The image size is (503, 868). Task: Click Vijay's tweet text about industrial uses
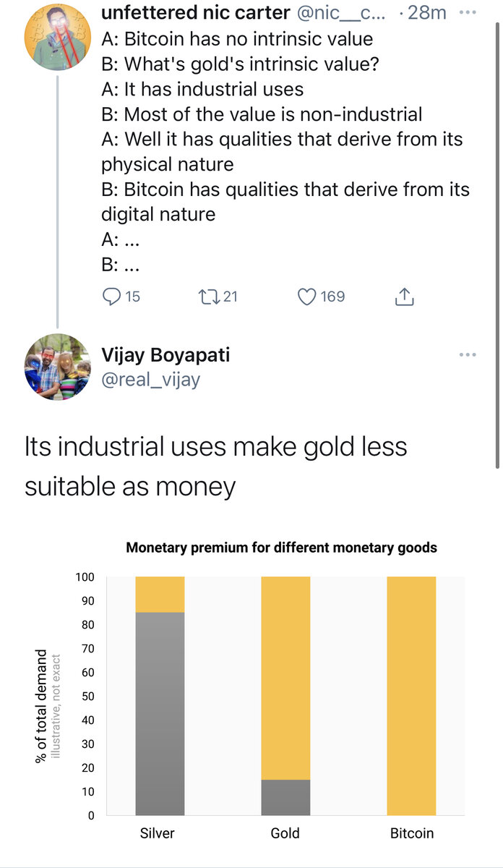click(215, 467)
